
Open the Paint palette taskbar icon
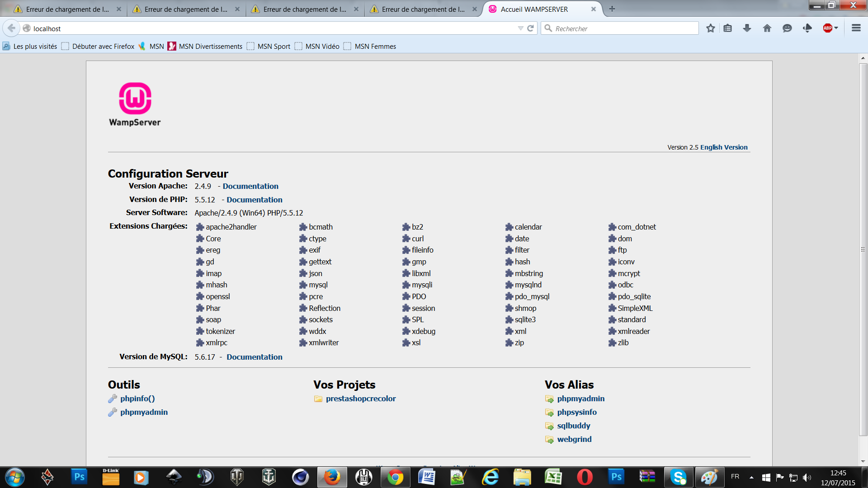coord(709,477)
